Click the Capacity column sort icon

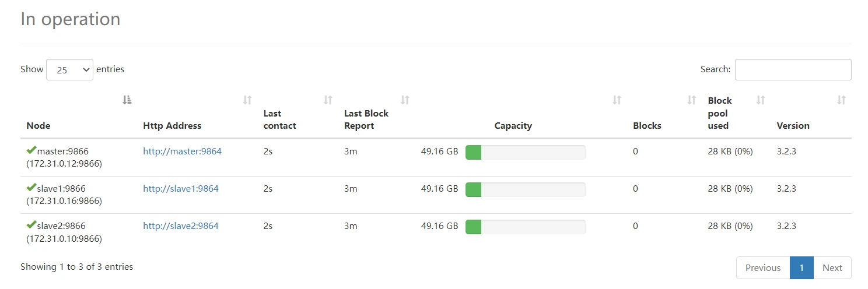click(x=617, y=100)
